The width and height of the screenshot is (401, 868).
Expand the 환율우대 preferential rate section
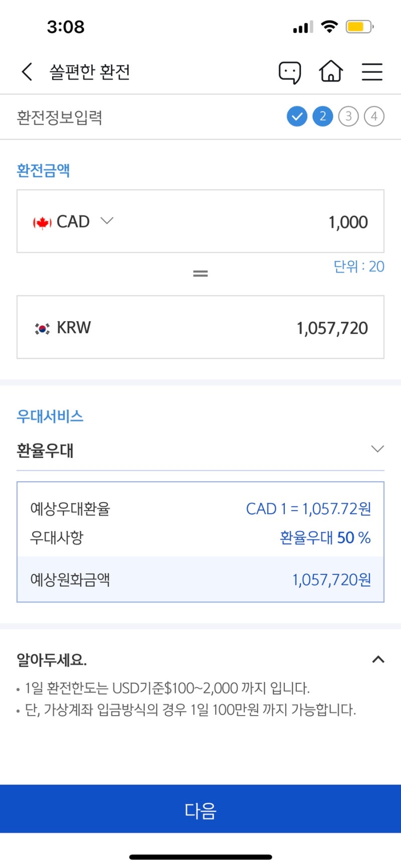[x=377, y=449]
